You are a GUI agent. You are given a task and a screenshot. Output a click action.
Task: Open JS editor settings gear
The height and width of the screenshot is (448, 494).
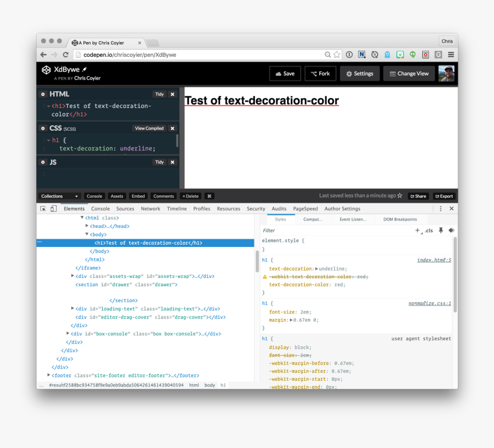(43, 162)
